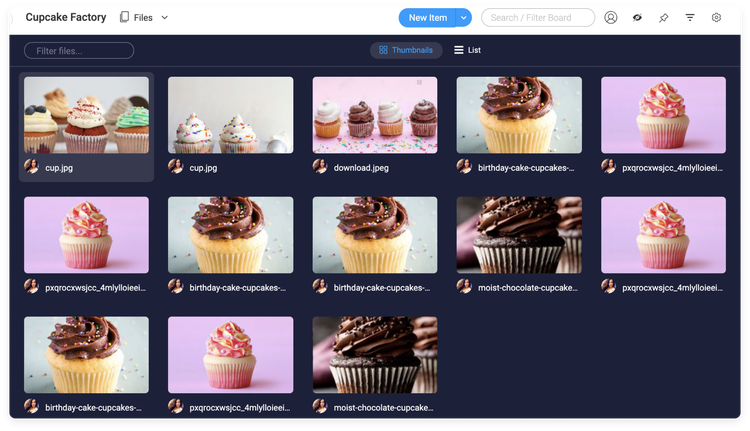This screenshot has width=750, height=431.
Task: Switch to Thumbnails view tab
Action: [x=406, y=50]
